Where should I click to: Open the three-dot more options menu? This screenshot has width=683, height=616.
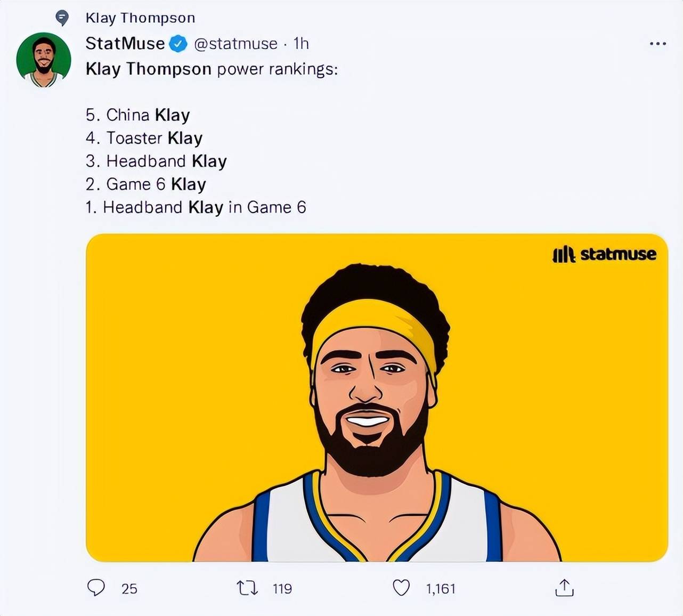click(658, 44)
